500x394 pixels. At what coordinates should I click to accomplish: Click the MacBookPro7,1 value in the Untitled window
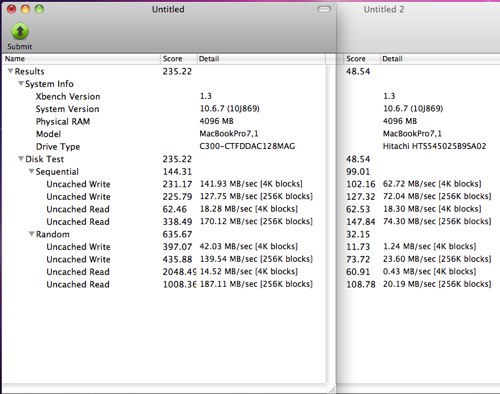(229, 134)
